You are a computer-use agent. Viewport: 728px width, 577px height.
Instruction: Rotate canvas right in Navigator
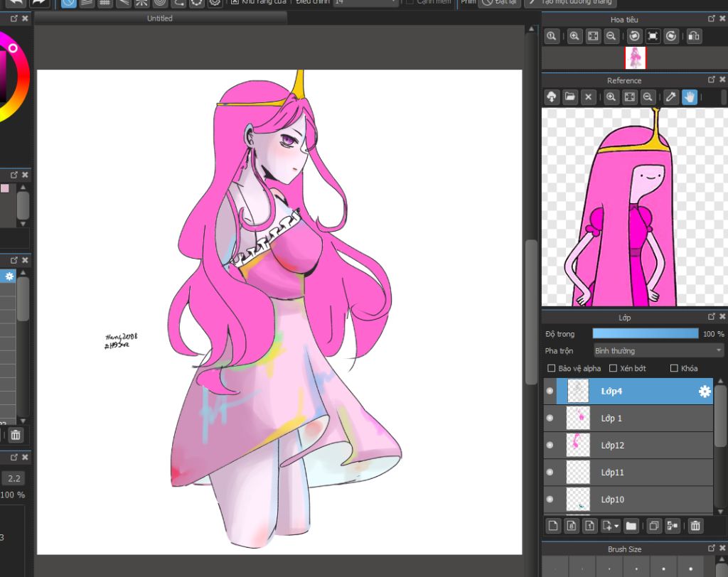pyautogui.click(x=671, y=36)
